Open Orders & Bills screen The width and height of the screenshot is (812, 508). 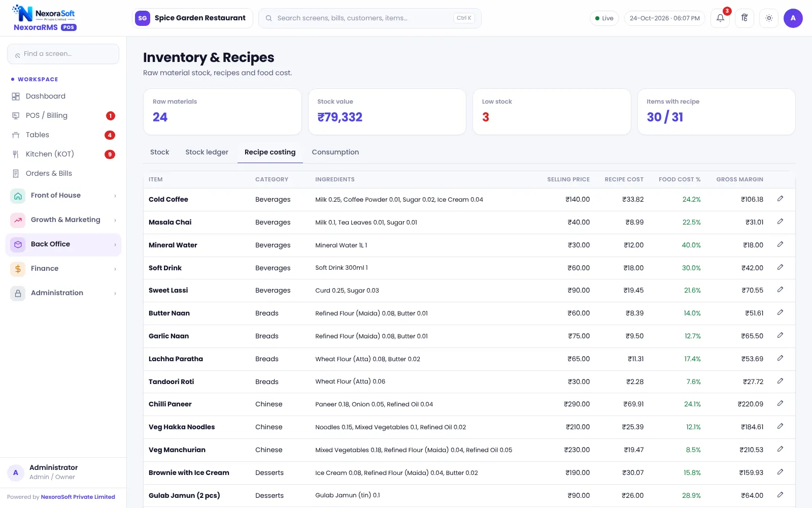63,173
